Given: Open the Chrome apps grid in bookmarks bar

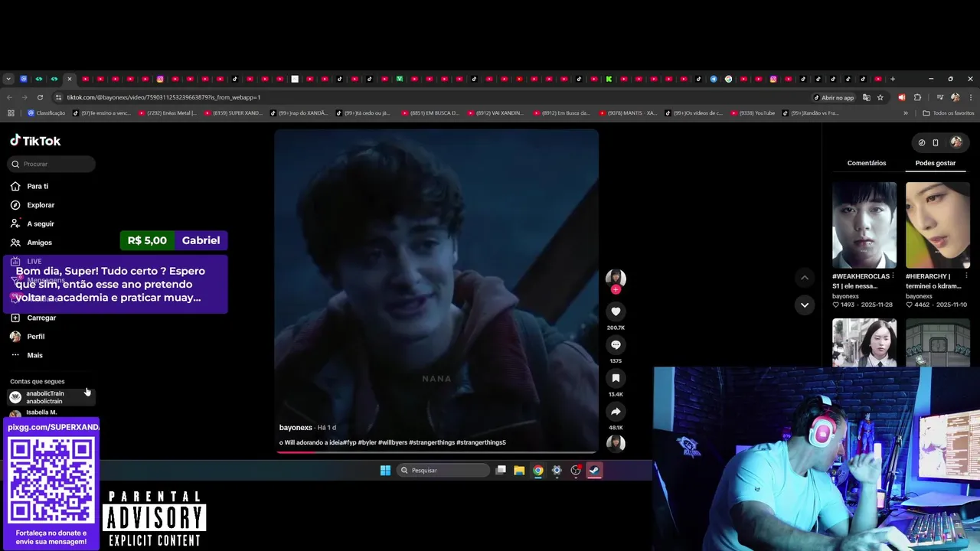Looking at the screenshot, I should tap(11, 113).
